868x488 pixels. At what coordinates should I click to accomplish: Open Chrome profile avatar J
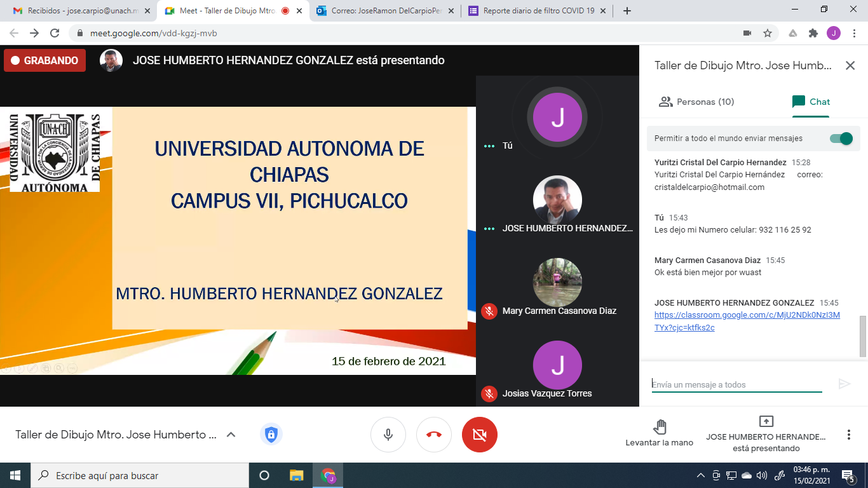click(834, 33)
